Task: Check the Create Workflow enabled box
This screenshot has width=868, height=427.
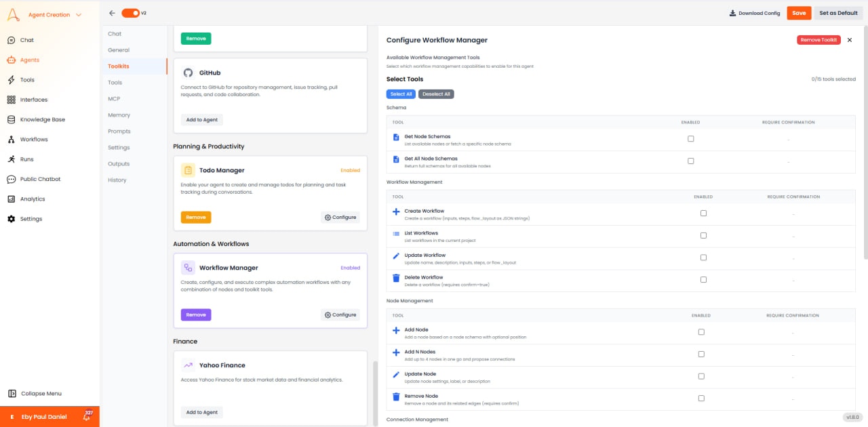Action: [703, 213]
